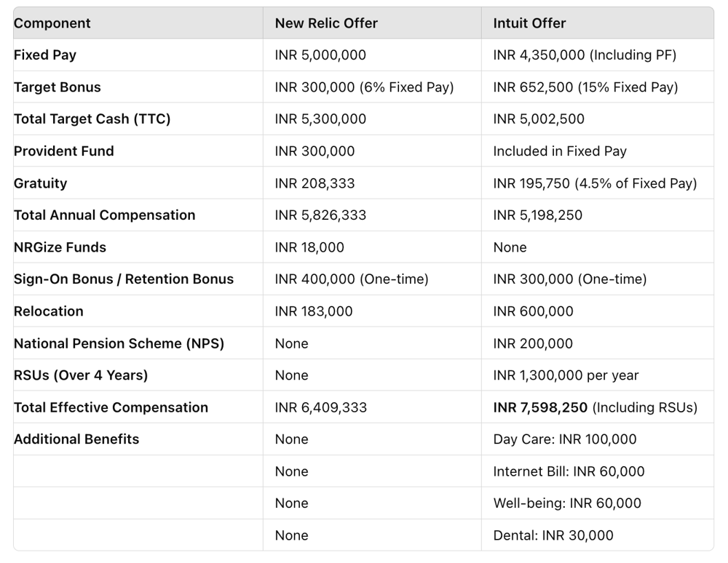Click the bold INR 7,598,250 total value
Screen dimensions: 728x563
540,407
